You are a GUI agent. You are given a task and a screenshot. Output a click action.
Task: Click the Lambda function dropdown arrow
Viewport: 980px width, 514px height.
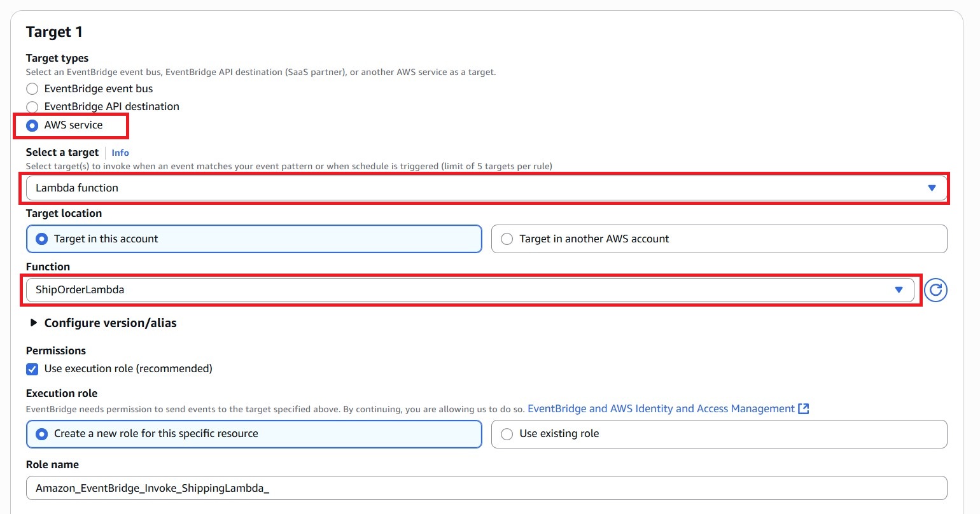[x=932, y=188]
